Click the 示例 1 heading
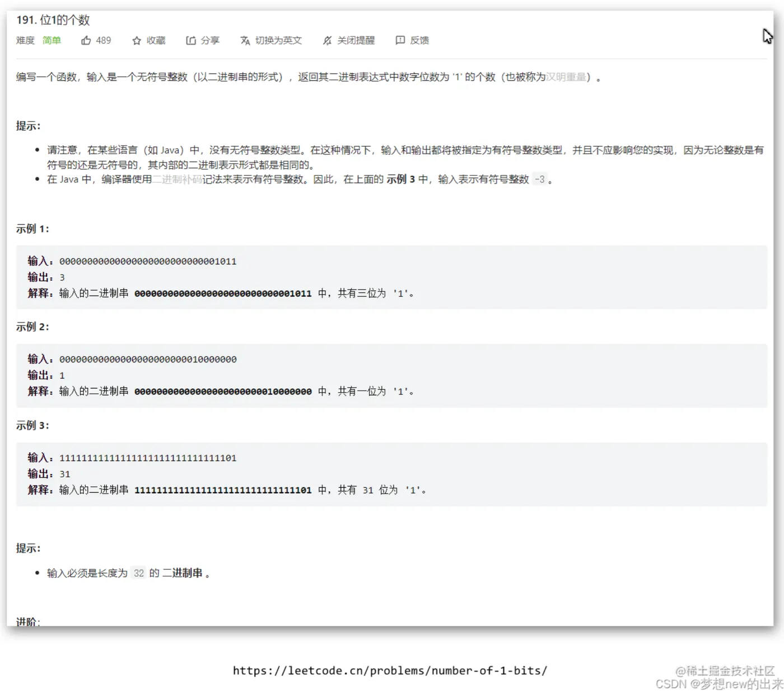Image resolution: width=784 pixels, height=693 pixels. pyautogui.click(x=32, y=229)
